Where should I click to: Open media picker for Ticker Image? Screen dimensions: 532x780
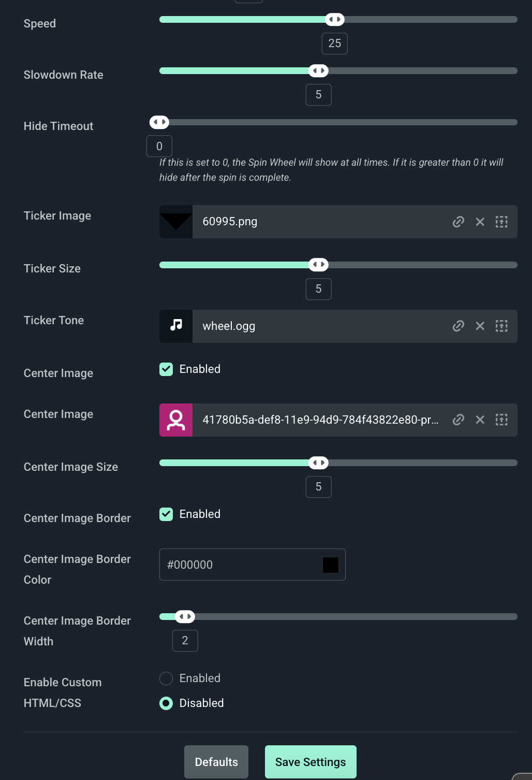pos(501,222)
